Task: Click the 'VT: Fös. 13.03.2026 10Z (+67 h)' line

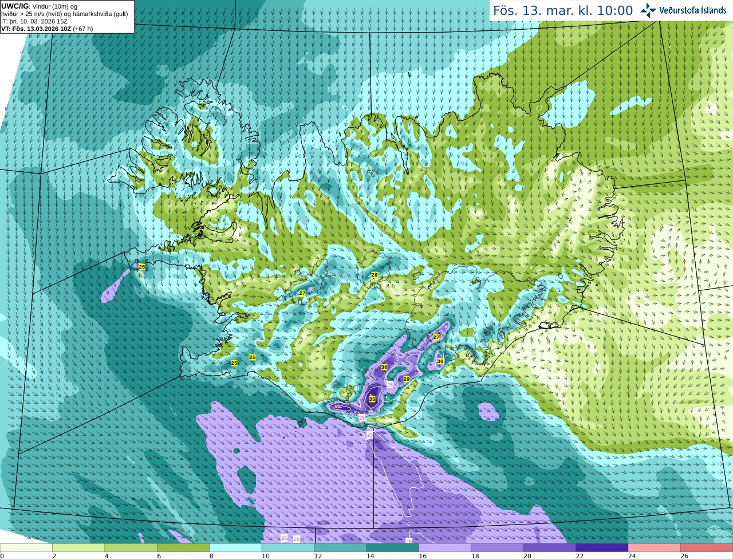Action: (47, 29)
